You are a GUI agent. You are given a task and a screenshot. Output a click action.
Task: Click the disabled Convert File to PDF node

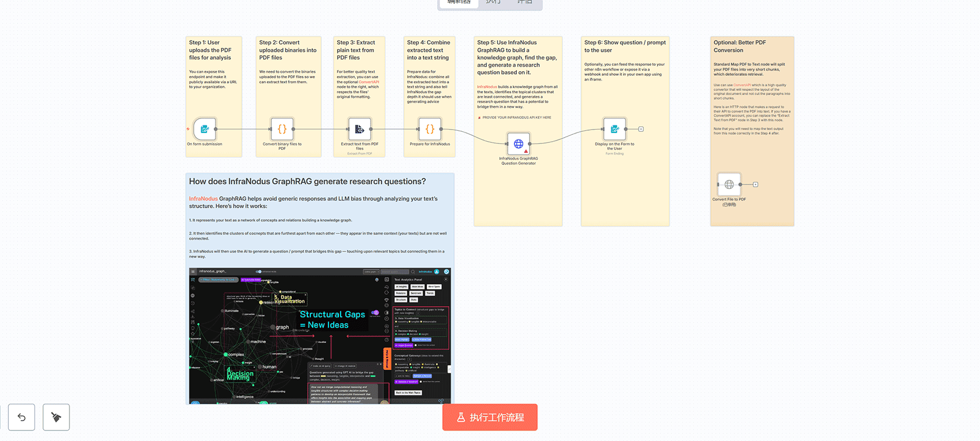tap(729, 184)
